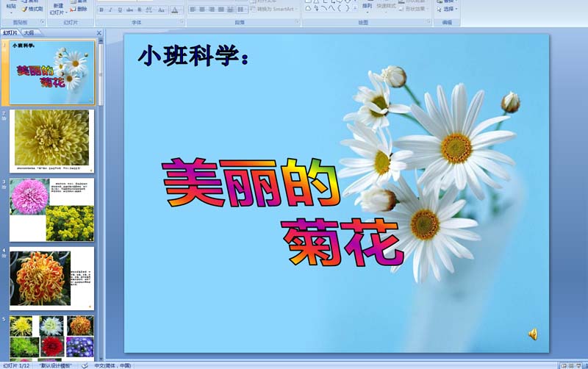Align text left

[193, 9]
